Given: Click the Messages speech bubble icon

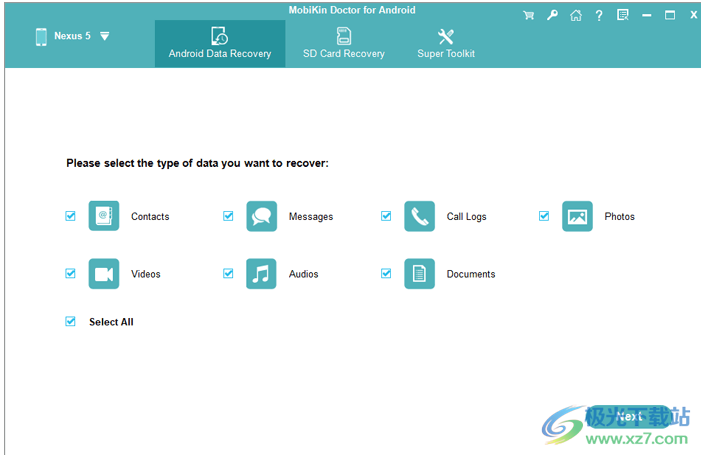Looking at the screenshot, I should click(261, 216).
